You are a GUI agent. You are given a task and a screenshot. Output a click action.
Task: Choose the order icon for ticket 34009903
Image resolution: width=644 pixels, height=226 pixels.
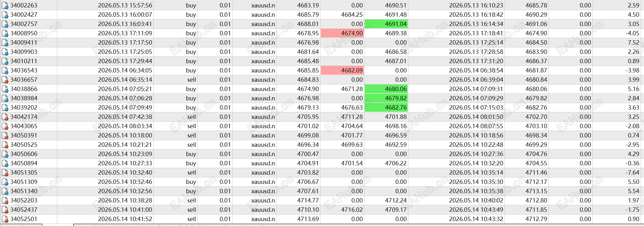(5, 52)
